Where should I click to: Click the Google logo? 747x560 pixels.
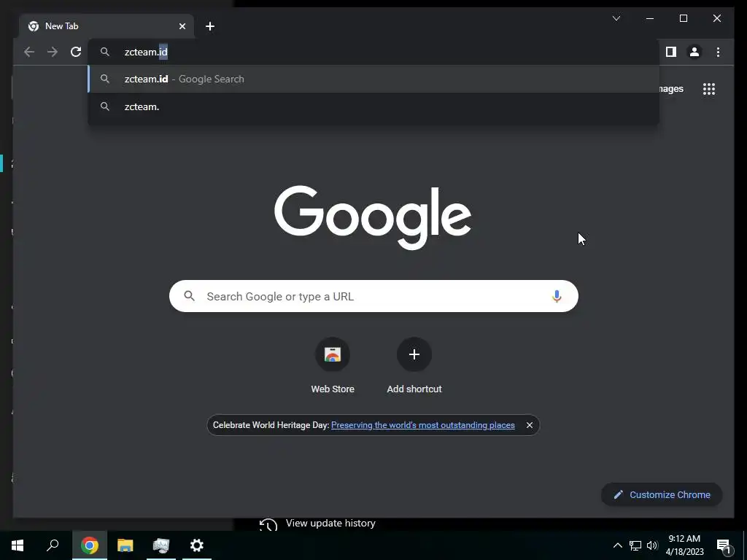373,217
